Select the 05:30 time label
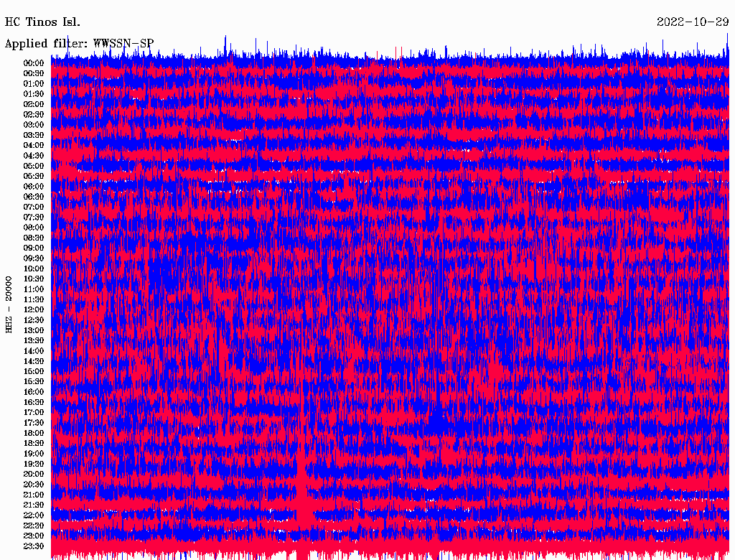735x560 pixels. (x=34, y=177)
